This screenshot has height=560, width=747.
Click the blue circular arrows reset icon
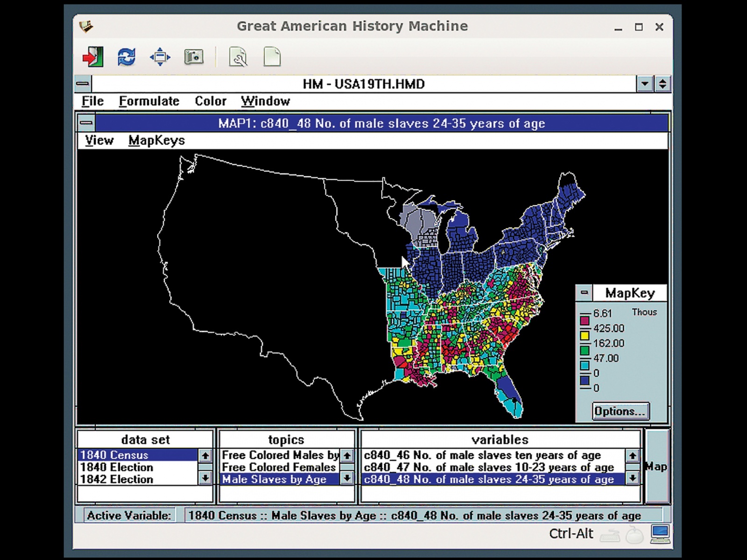127,57
